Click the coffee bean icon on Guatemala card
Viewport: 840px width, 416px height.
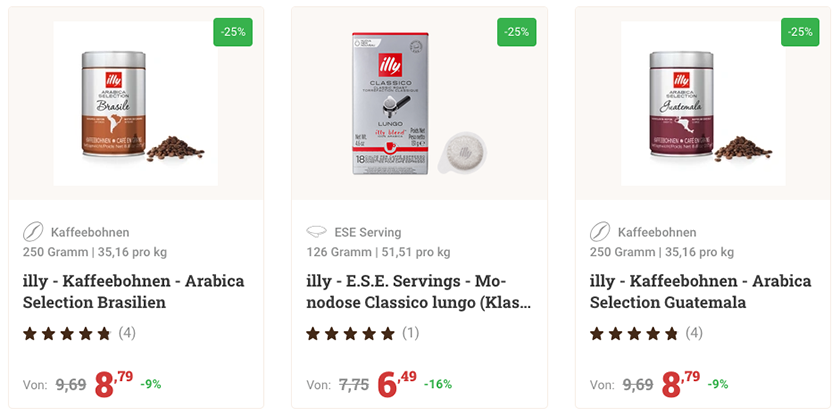[601, 232]
